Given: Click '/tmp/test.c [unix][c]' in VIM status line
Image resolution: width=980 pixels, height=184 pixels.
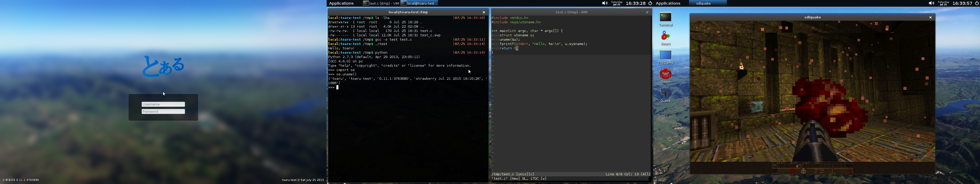Looking at the screenshot, I should tap(513, 174).
